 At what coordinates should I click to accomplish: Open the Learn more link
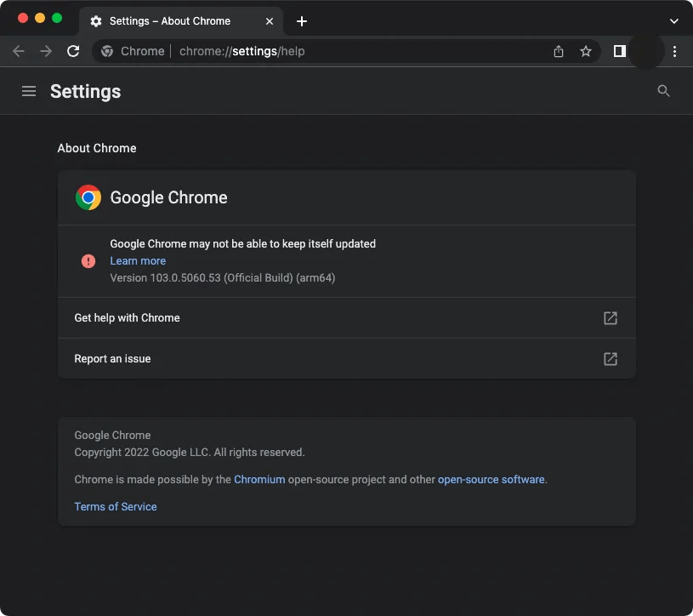138,261
